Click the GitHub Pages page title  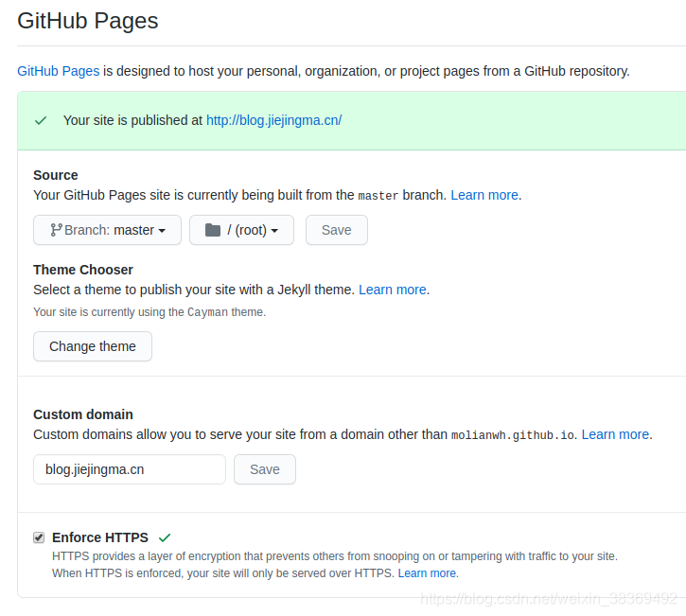pyautogui.click(x=87, y=21)
